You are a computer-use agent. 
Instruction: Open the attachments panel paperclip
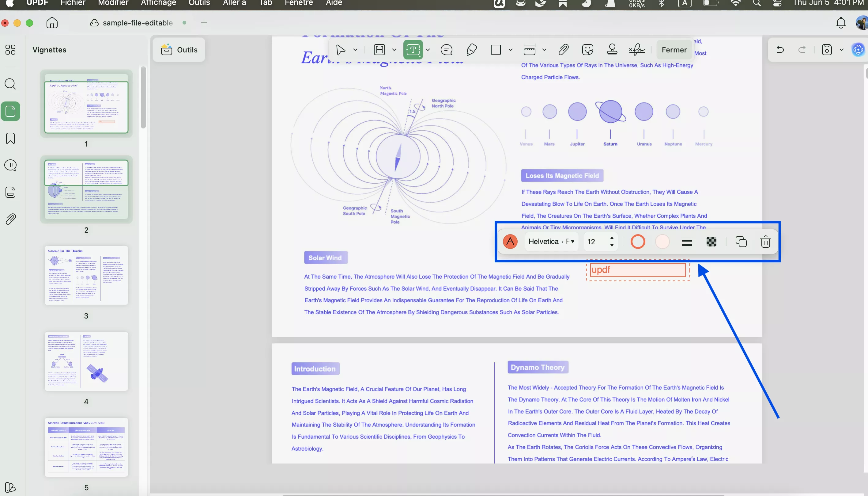10,219
